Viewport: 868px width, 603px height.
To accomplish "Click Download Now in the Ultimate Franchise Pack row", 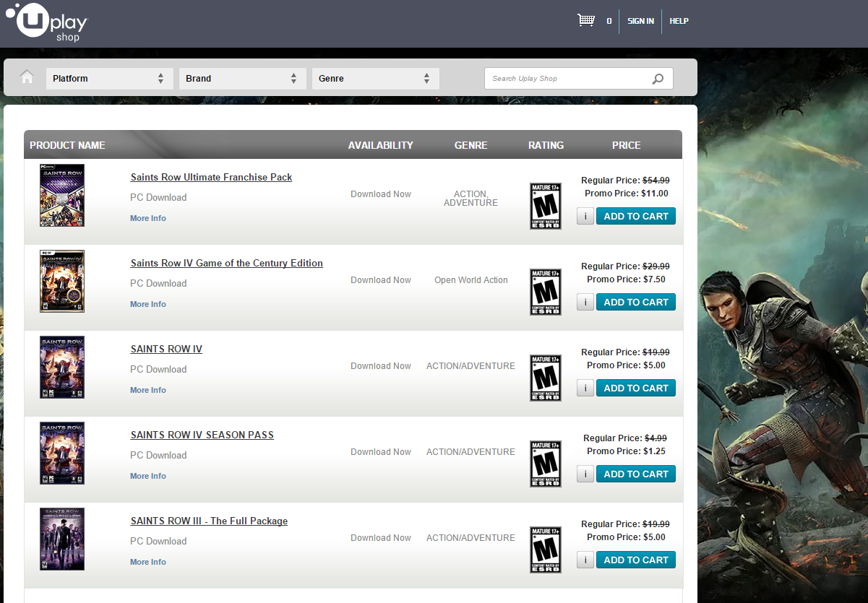I will (x=381, y=194).
